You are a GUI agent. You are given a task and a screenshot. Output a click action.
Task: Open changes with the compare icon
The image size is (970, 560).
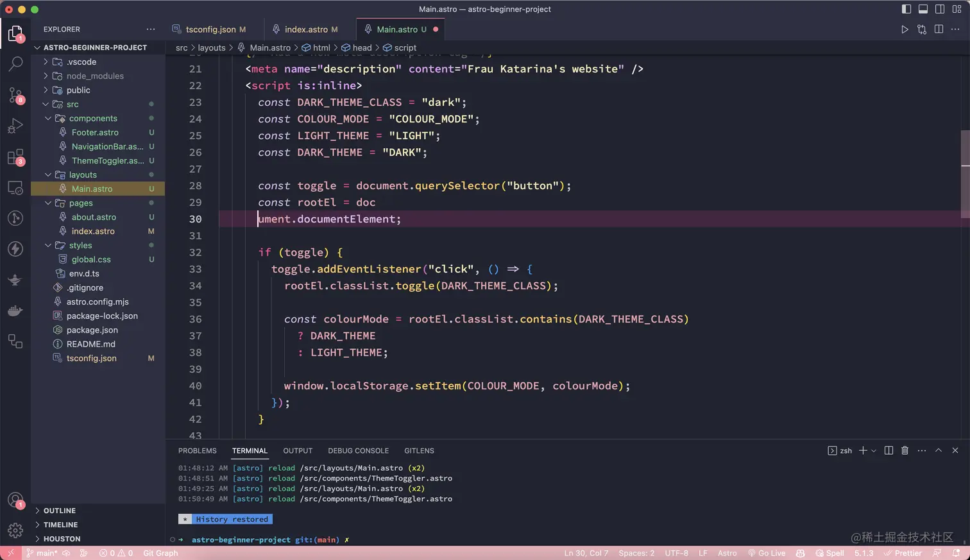[922, 30]
